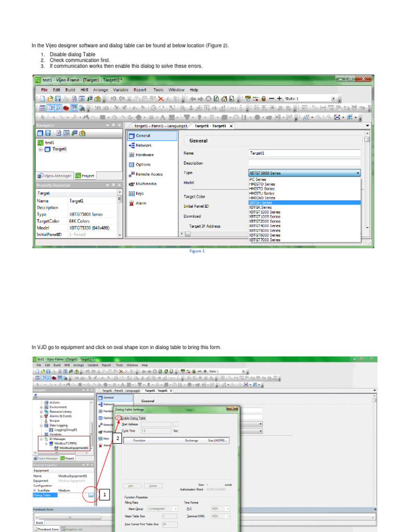
Task: Click red blob icon in Figure 1 second toolbar row
Action: [66, 108]
